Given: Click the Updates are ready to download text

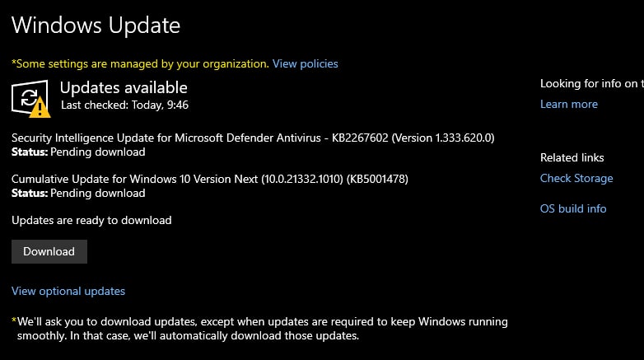Looking at the screenshot, I should pos(91,220).
